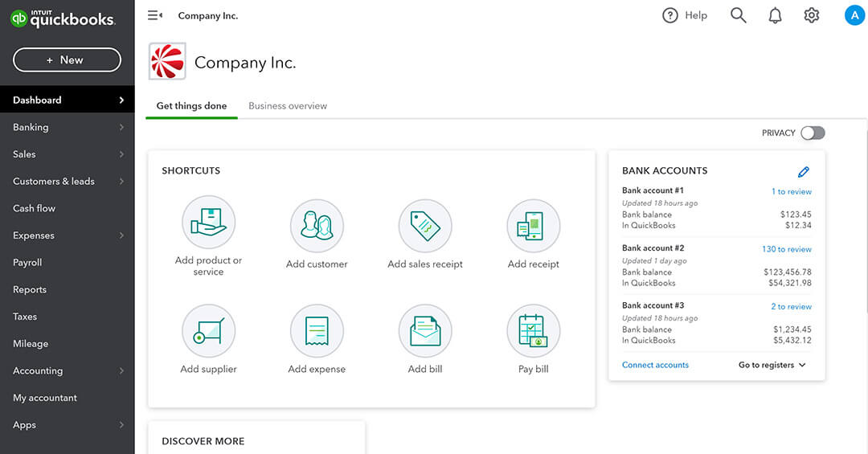
Task: Open the Add supplier shortcut icon
Action: pos(208,331)
